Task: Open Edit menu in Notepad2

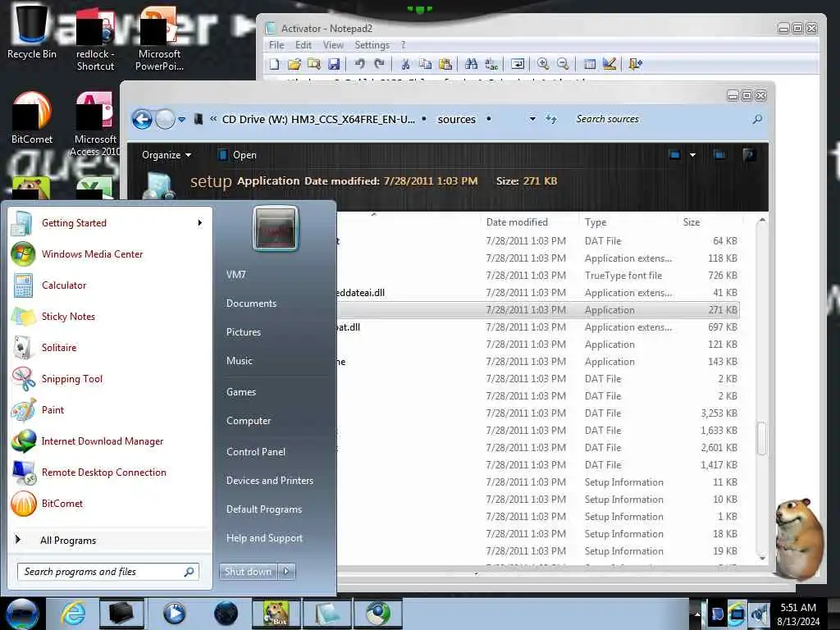Action: [304, 45]
